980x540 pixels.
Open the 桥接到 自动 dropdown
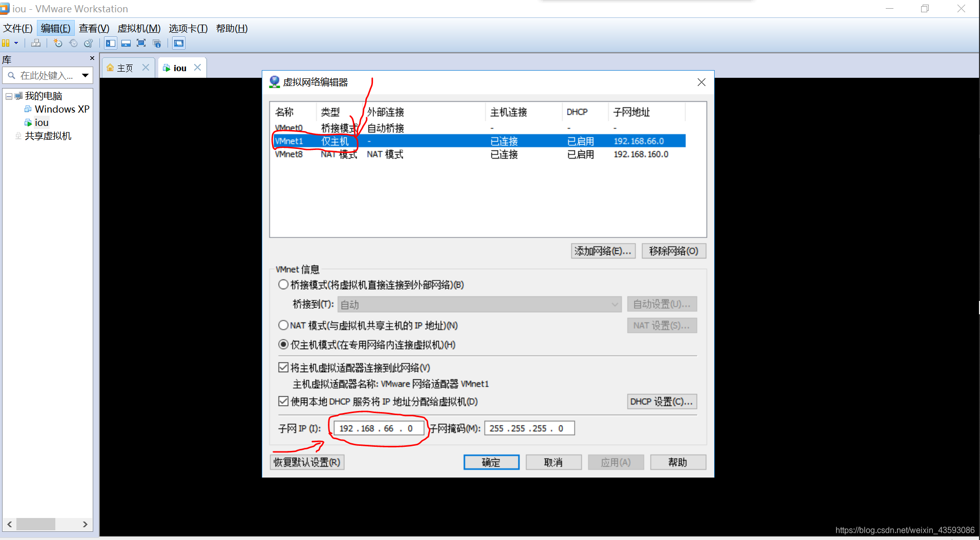(x=479, y=305)
